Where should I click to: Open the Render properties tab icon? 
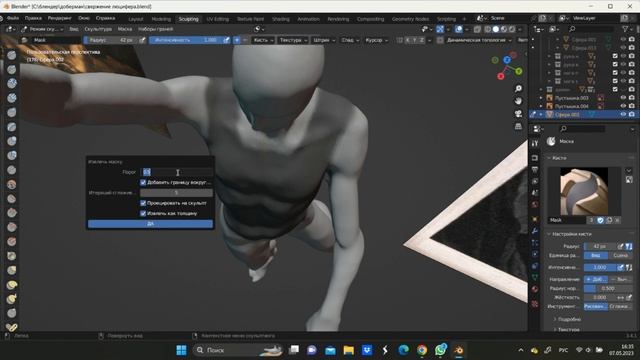(535, 158)
